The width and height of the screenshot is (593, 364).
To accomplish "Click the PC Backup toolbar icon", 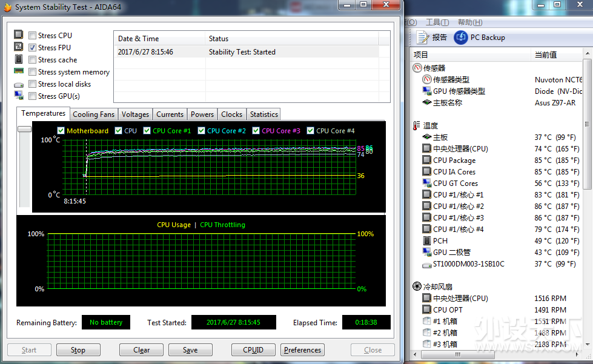I will [460, 38].
